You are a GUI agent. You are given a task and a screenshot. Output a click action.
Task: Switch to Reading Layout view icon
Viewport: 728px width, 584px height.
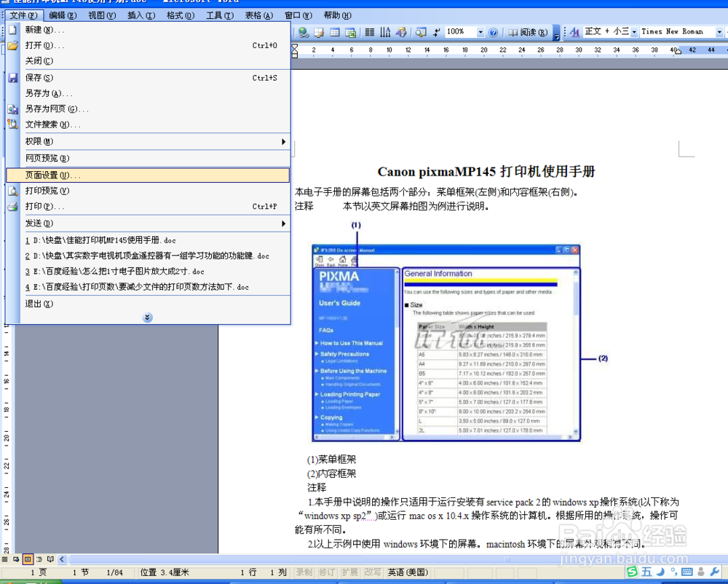coord(50,559)
